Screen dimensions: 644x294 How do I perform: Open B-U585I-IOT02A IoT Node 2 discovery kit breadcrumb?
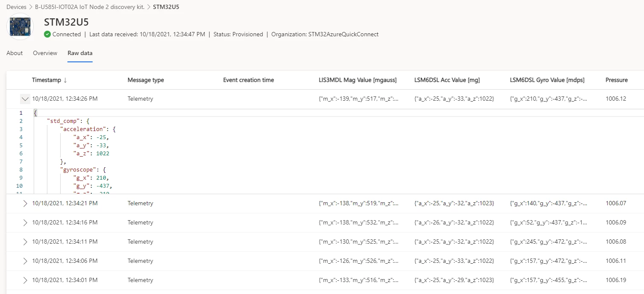tap(90, 7)
